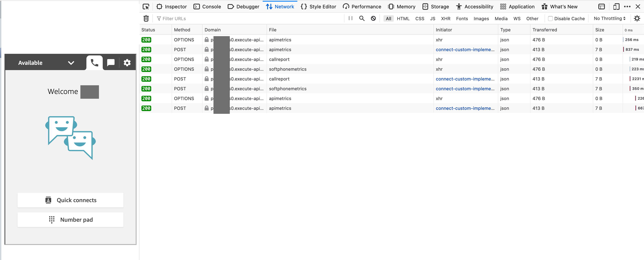Filter requests by Other
This screenshot has height=260, width=644.
pyautogui.click(x=532, y=19)
